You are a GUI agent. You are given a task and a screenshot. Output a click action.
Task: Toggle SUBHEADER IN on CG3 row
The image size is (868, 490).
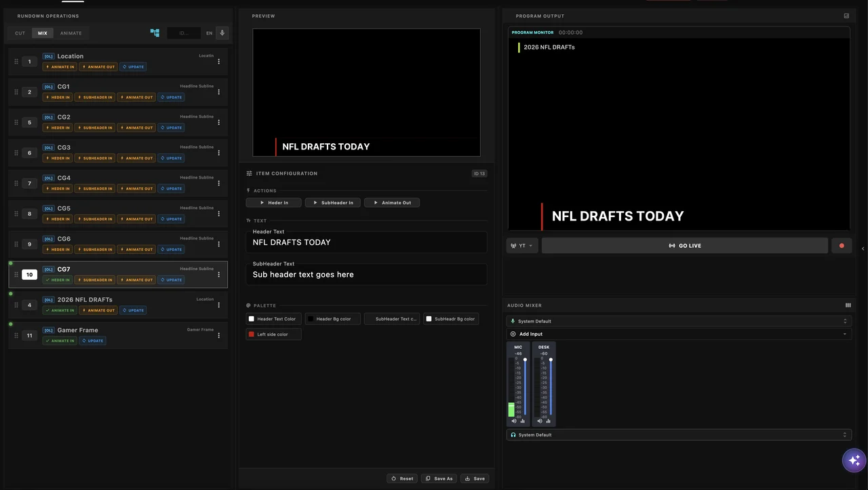tap(95, 158)
